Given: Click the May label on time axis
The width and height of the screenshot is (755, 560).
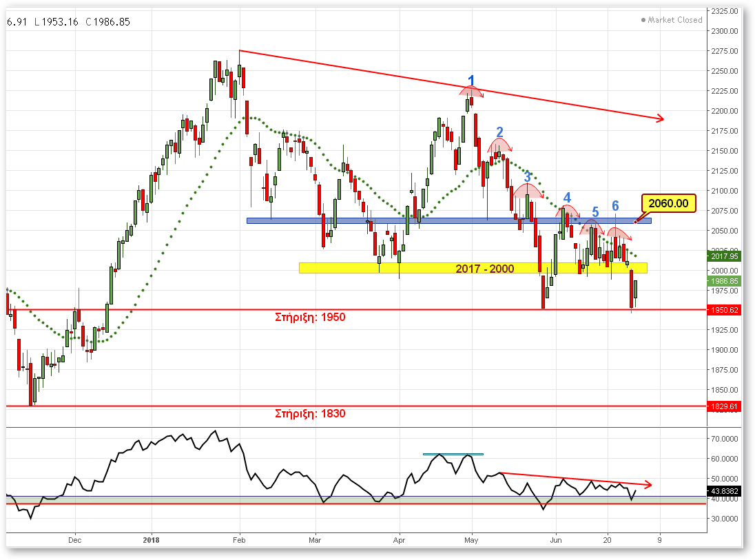Looking at the screenshot, I should tap(471, 540).
